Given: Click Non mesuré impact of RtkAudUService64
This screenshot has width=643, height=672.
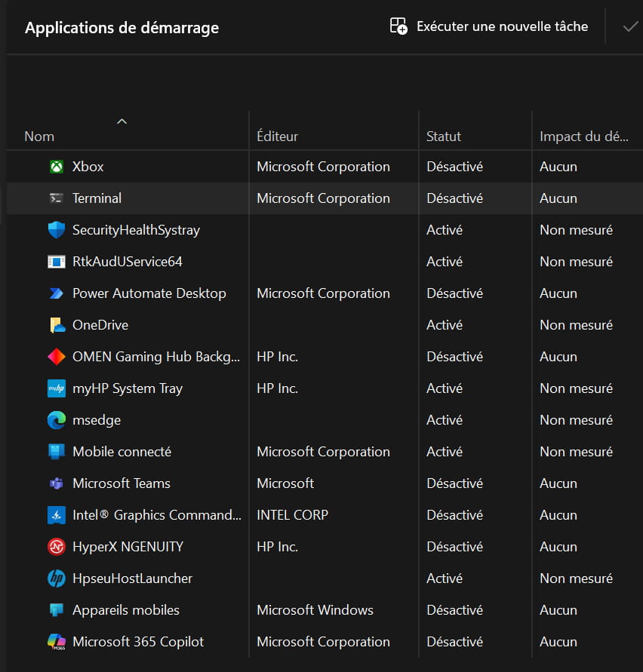Looking at the screenshot, I should 576,262.
